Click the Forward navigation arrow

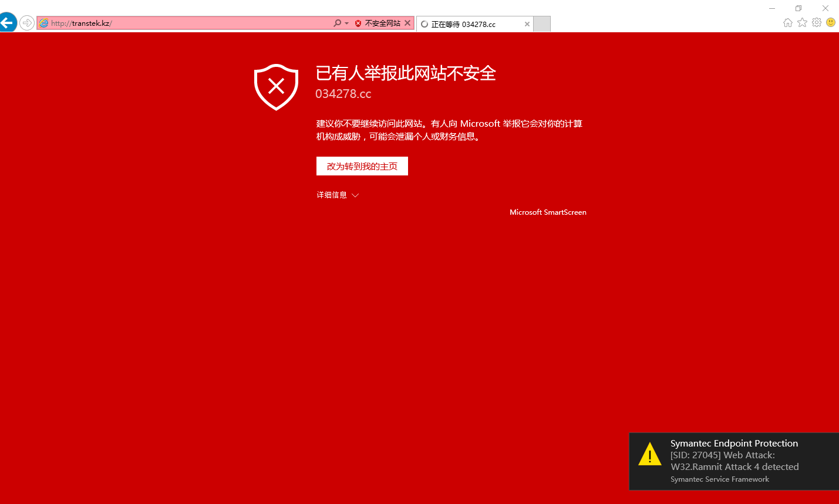click(x=26, y=23)
